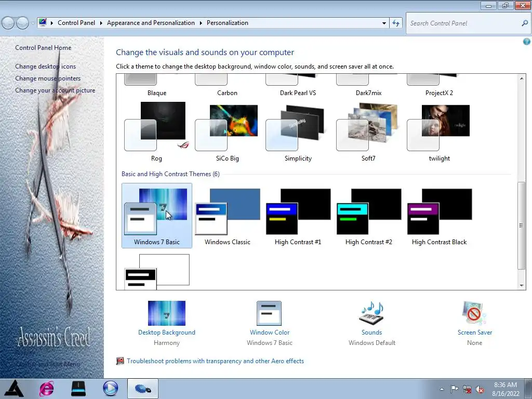Click the Search Control Panel field
This screenshot has width=532, height=399.
pos(467,23)
